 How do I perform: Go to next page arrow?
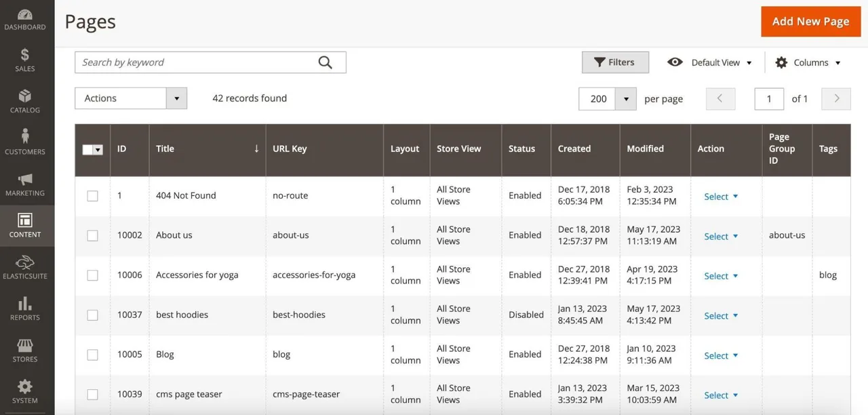836,98
